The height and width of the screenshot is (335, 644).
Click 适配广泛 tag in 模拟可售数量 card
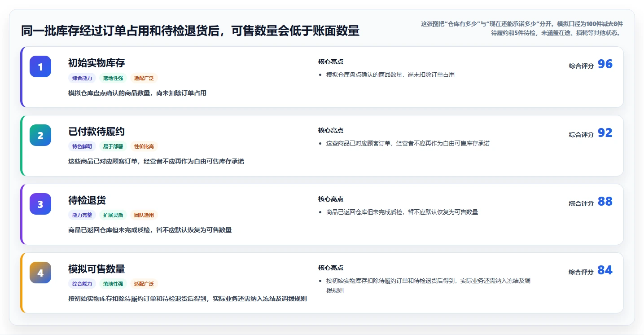pyautogui.click(x=144, y=284)
